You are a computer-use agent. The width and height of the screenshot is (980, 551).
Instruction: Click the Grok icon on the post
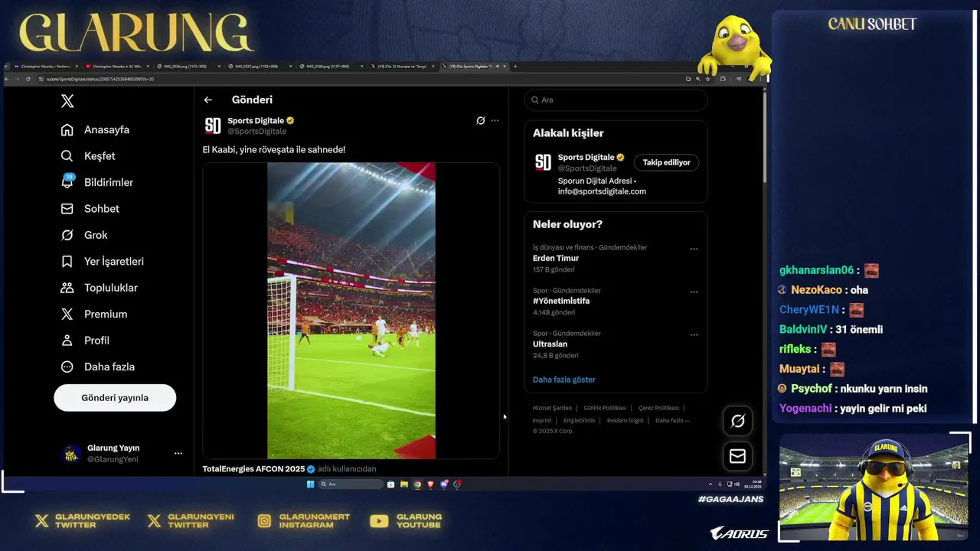click(x=481, y=121)
